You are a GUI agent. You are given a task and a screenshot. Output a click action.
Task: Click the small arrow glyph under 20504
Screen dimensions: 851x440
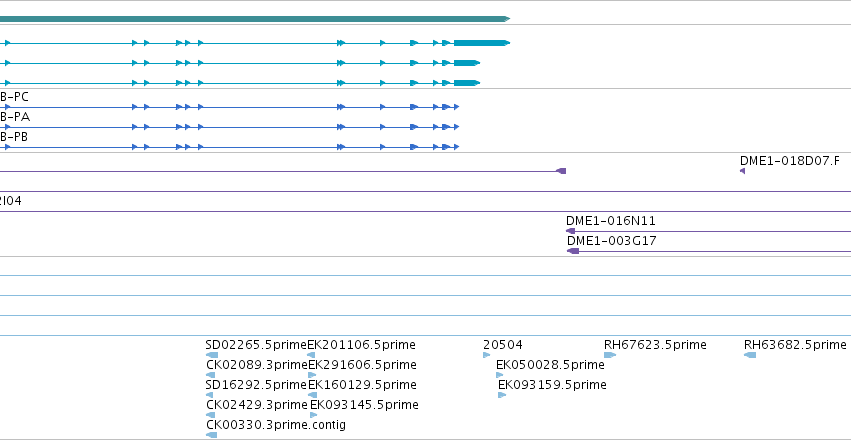click(x=486, y=355)
